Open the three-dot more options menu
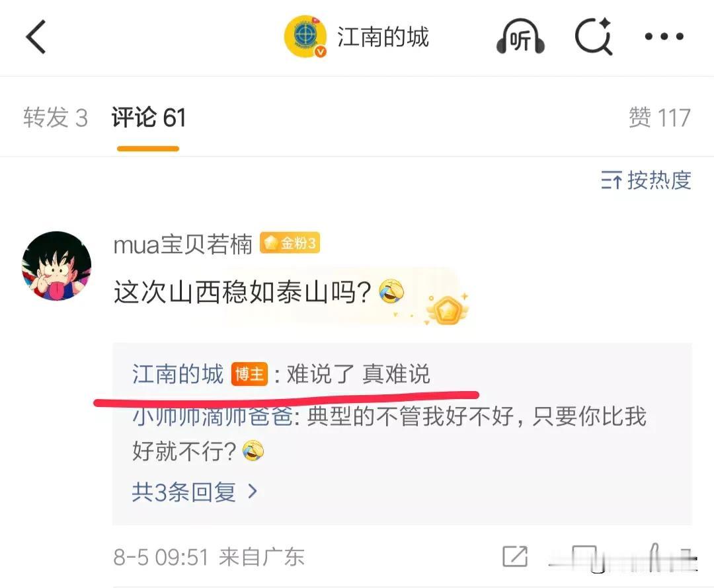Viewport: 714px width, 588px height. 664,36
